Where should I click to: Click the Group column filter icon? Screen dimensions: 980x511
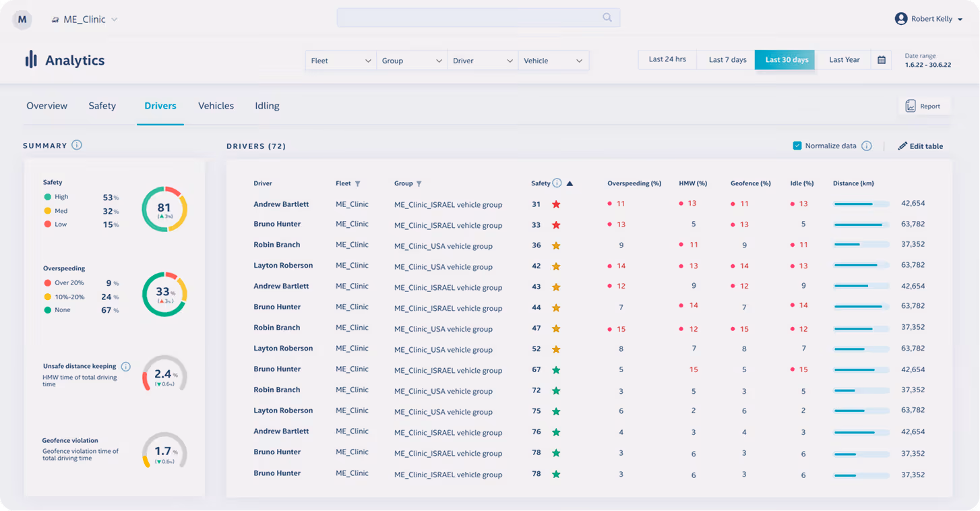pyautogui.click(x=419, y=183)
